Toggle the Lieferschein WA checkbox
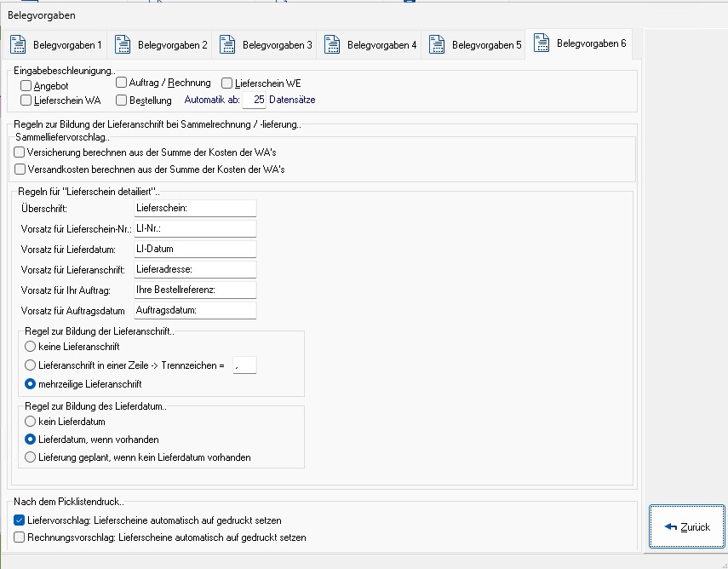This screenshot has height=569, width=728. (x=26, y=100)
